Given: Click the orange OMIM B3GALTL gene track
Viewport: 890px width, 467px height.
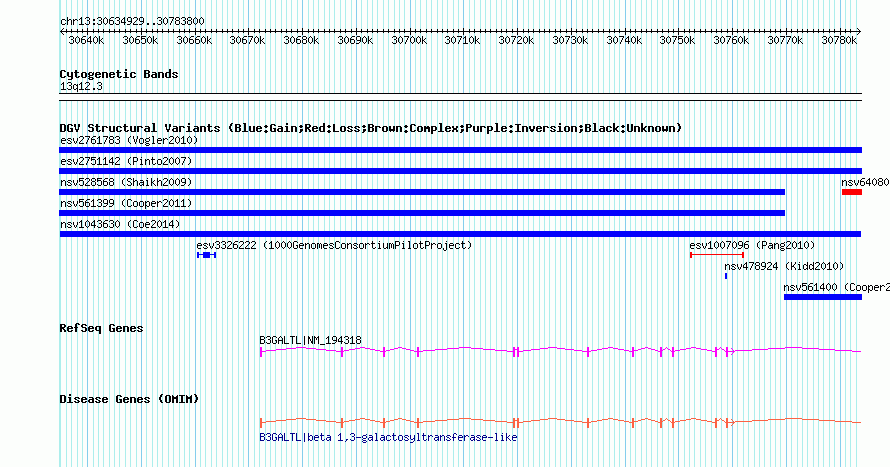Looking at the screenshot, I should pyautogui.click(x=560, y=423).
